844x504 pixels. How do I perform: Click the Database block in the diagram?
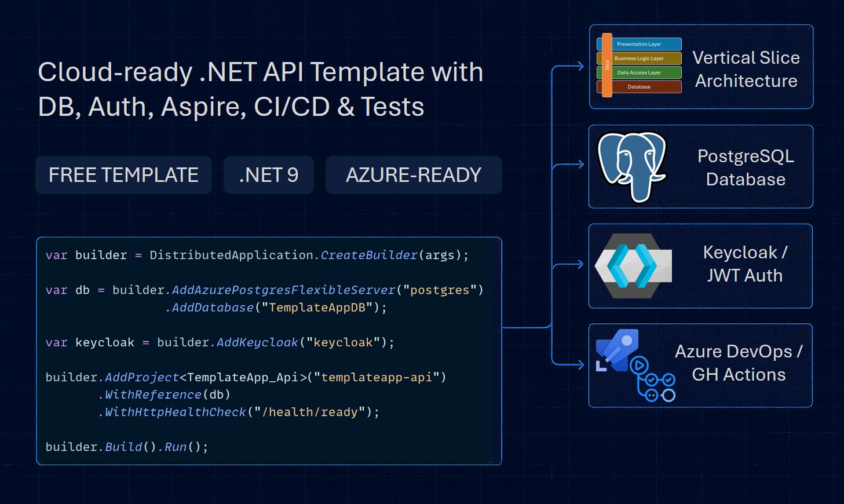click(x=639, y=87)
